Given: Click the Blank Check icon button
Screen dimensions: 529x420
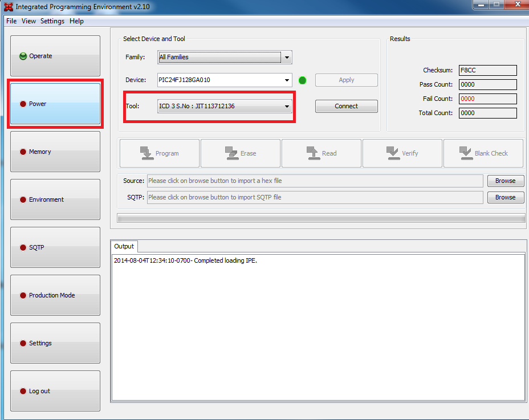Looking at the screenshot, I should (x=483, y=153).
